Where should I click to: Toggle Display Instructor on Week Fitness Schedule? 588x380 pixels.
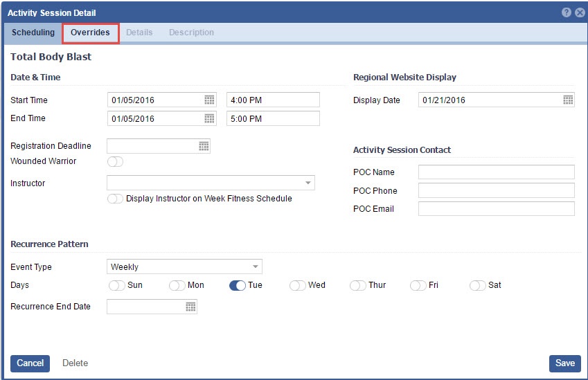pos(115,199)
